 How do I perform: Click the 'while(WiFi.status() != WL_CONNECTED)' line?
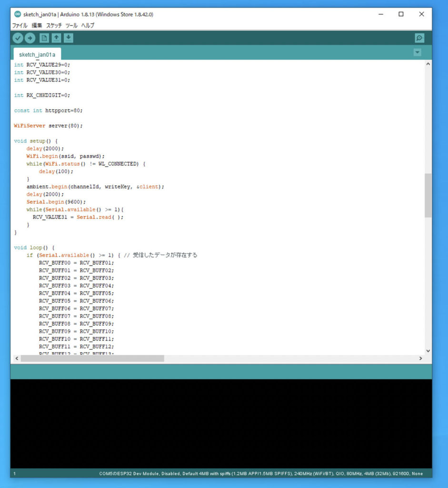pos(86,164)
